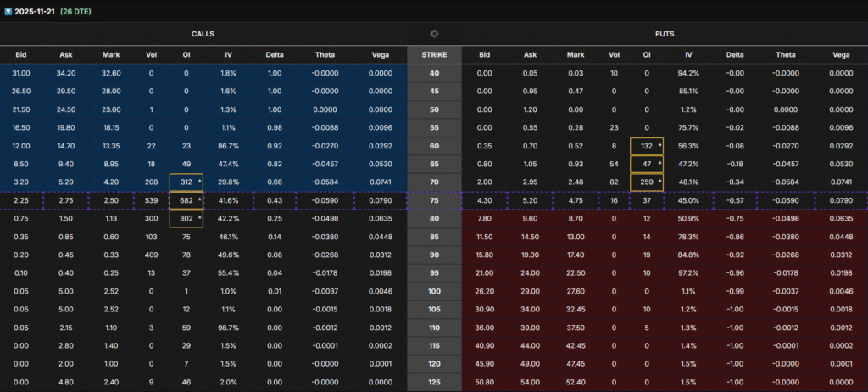Sort by the STRIKE column header
This screenshot has height=392, width=868.
tap(434, 55)
